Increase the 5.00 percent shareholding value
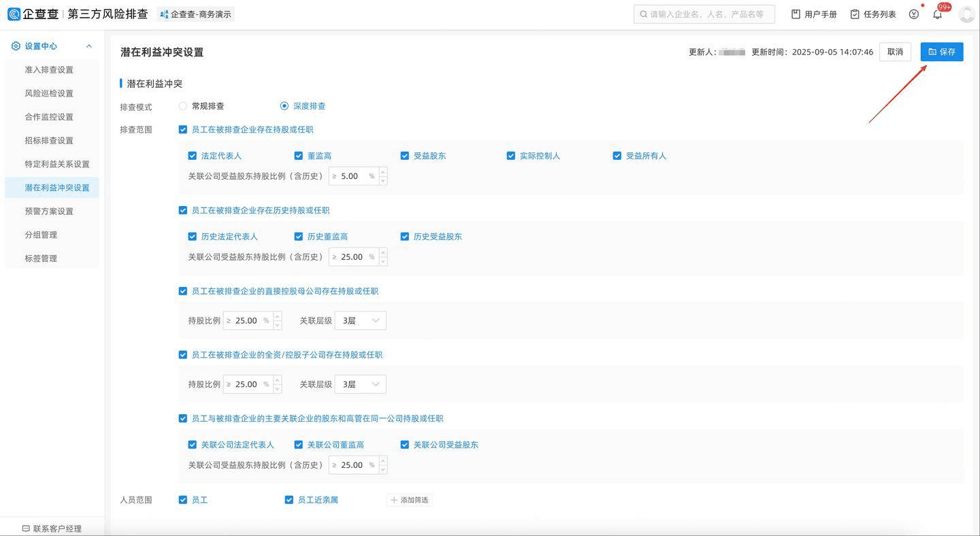 (x=383, y=171)
